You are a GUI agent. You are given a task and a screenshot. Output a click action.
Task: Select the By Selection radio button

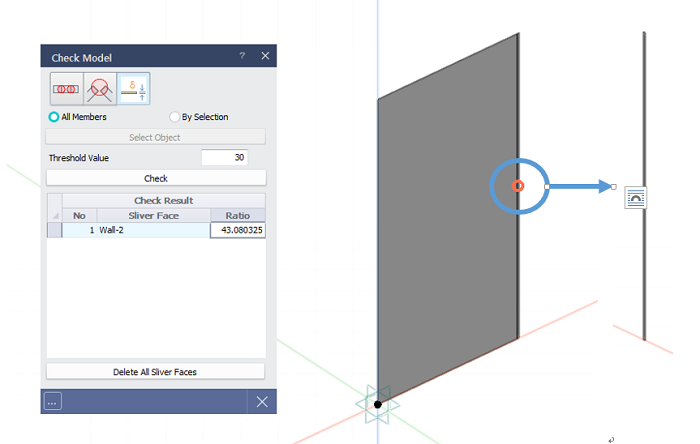click(175, 117)
